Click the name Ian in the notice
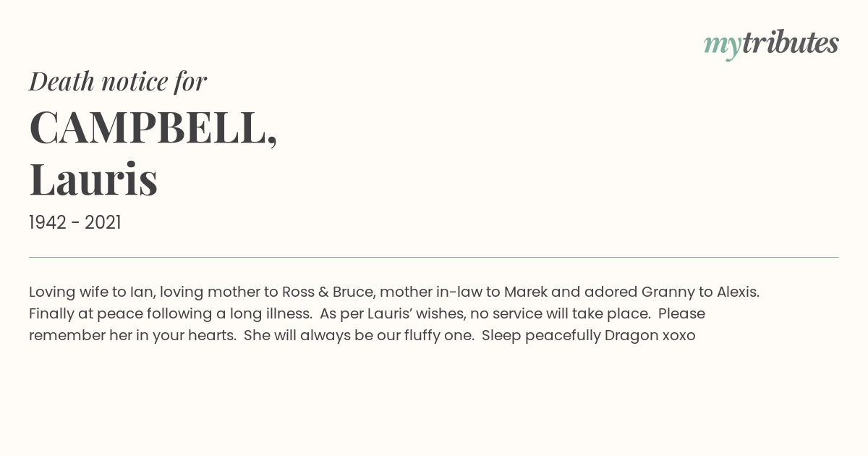 tap(142, 292)
